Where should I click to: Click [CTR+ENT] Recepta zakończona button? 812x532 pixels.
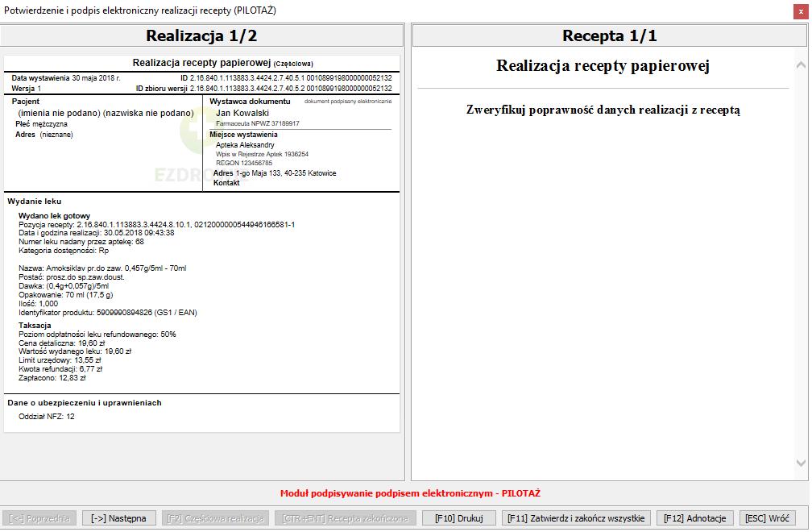tap(346, 518)
